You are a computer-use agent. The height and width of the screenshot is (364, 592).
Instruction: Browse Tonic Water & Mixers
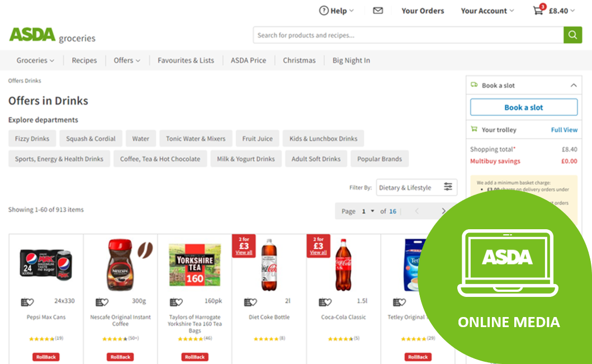196,139
